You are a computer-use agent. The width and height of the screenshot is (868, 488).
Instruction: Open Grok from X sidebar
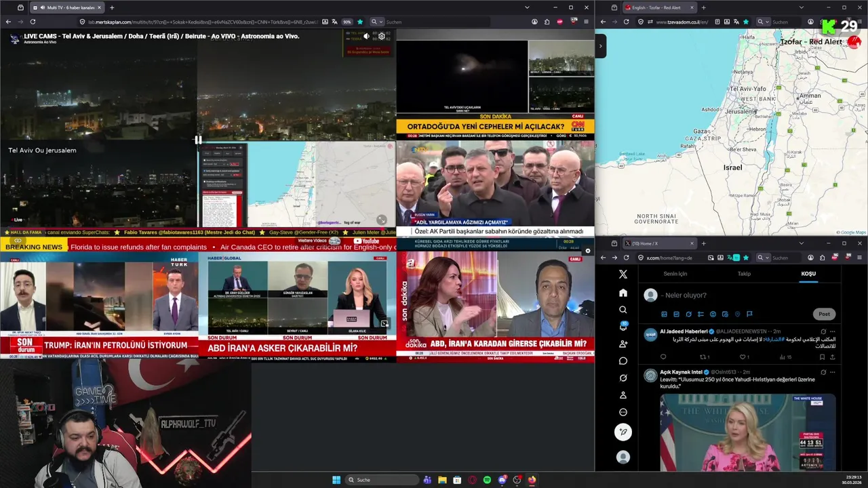click(623, 378)
